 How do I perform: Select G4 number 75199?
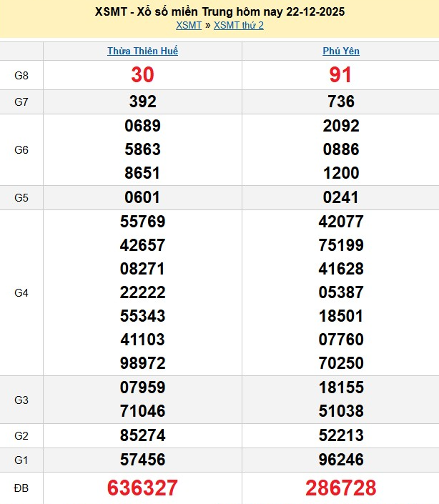click(341, 245)
